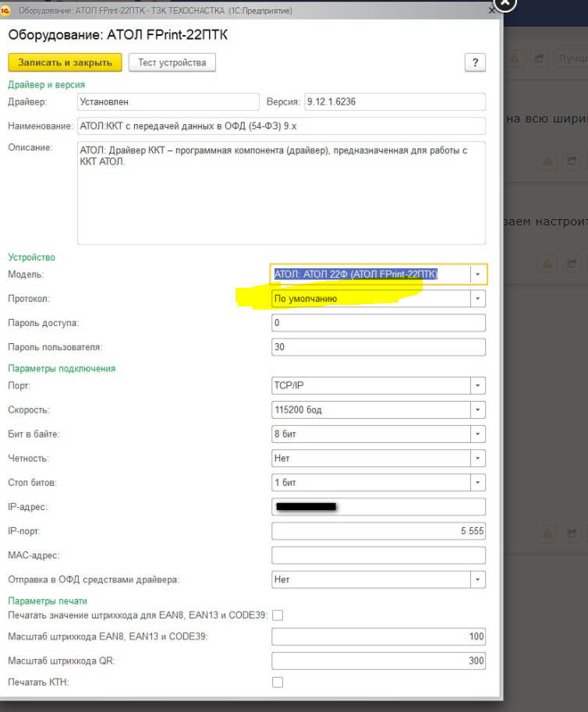The height and width of the screenshot is (712, 588).
Task: Click the topmost share icon in background page
Action: [x=539, y=58]
